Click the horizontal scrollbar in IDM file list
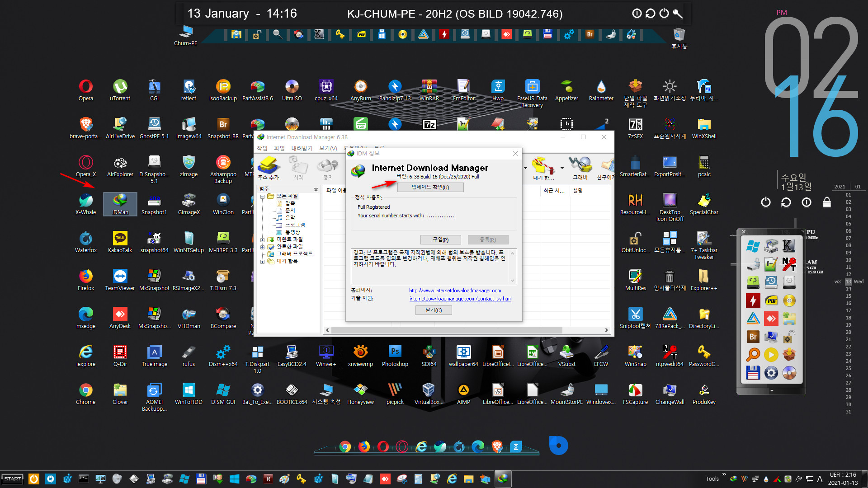 [x=446, y=330]
